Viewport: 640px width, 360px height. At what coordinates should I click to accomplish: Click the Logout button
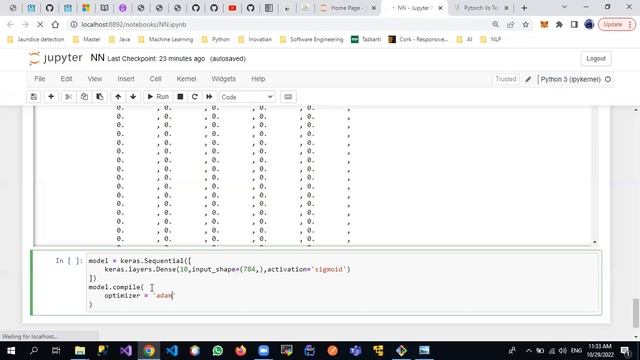(x=596, y=59)
